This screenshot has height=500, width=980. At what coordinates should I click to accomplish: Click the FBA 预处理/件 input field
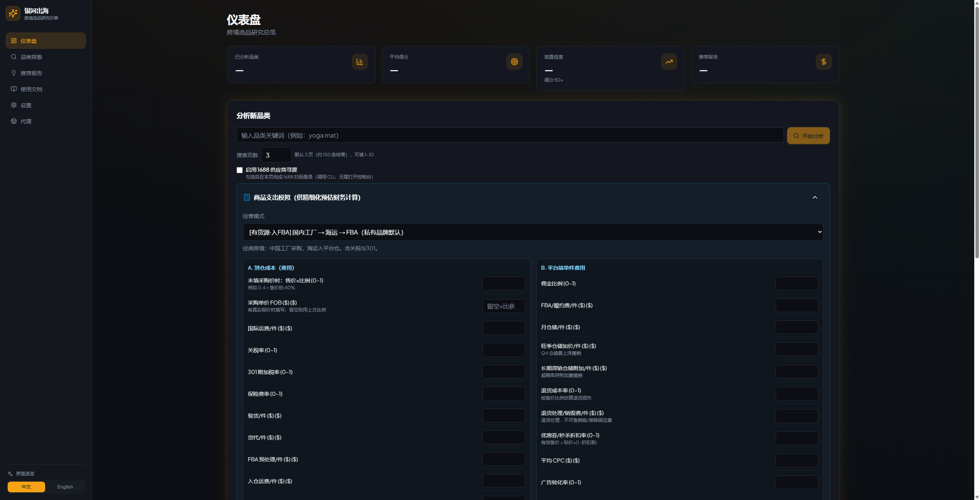pos(503,459)
